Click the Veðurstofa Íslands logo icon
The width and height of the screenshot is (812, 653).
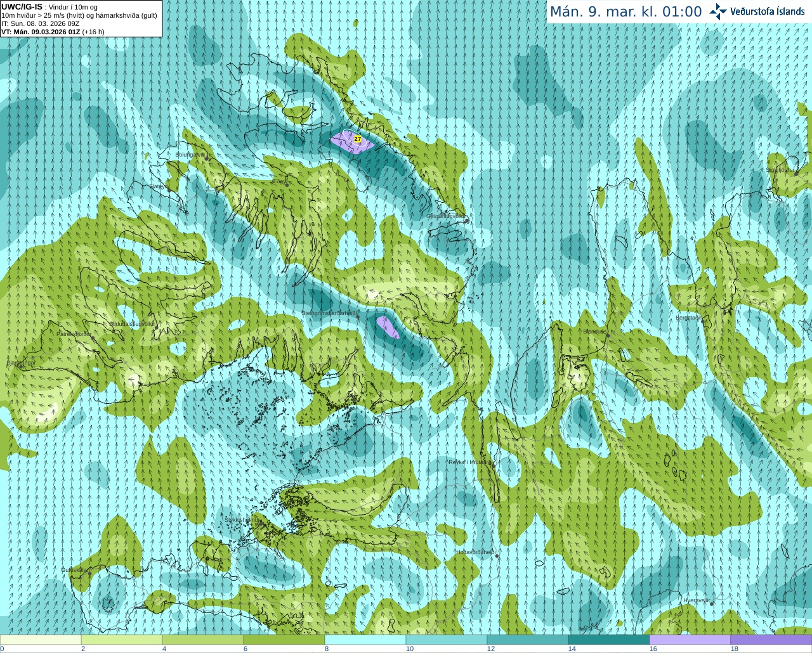point(718,11)
